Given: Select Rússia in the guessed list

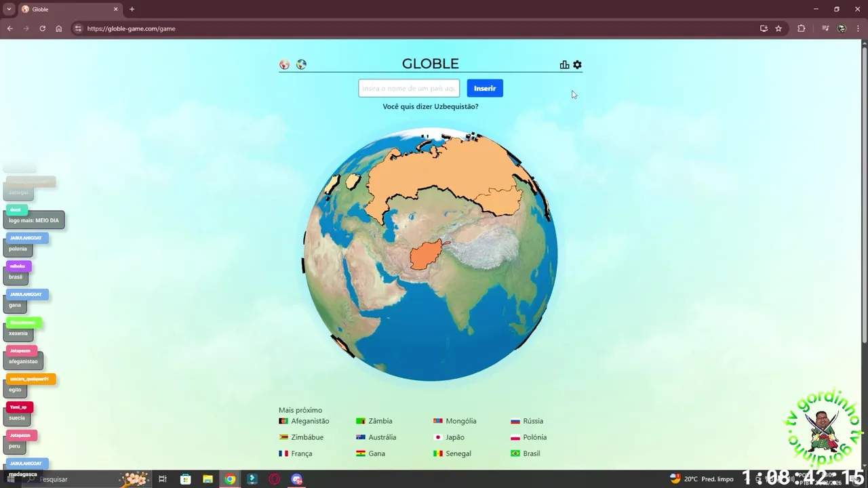Looking at the screenshot, I should 527,421.
